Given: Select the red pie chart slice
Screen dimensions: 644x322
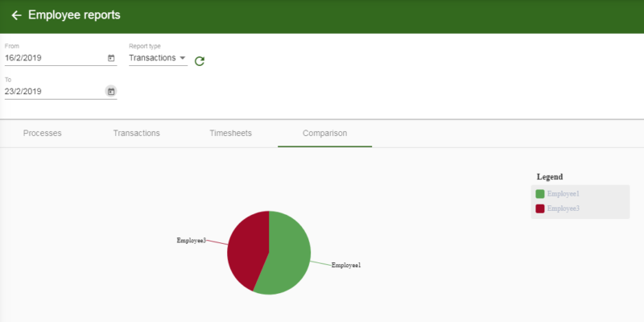Looking at the screenshot, I should tap(246, 246).
